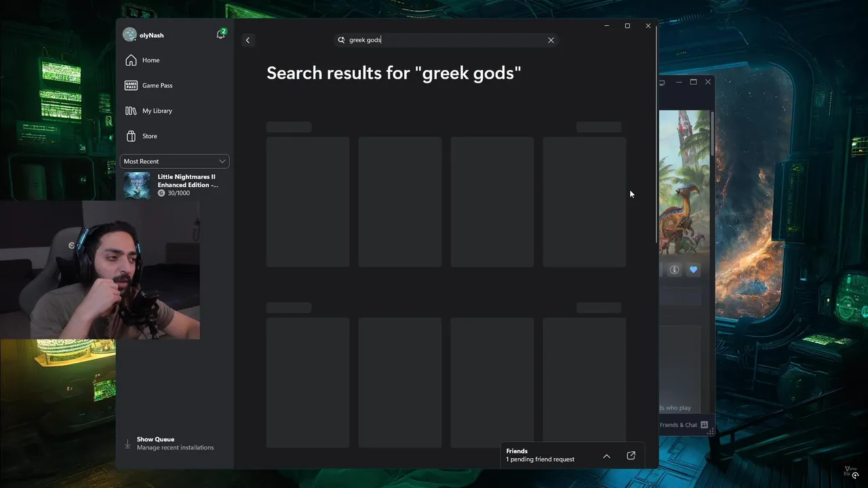Click the Home house icon

pos(131,60)
